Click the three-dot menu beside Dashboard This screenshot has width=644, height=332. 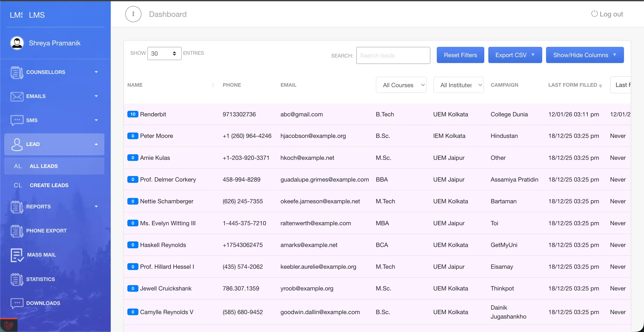(133, 14)
